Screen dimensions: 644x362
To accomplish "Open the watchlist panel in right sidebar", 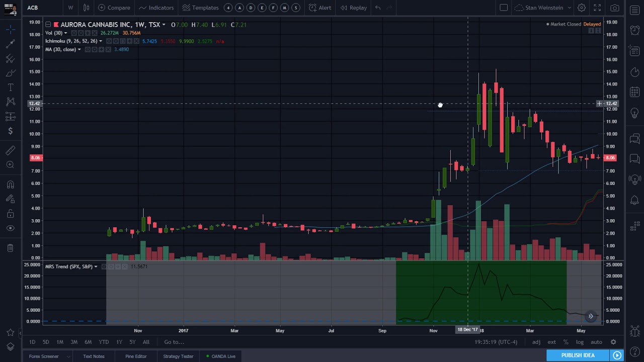I will point(635,10).
